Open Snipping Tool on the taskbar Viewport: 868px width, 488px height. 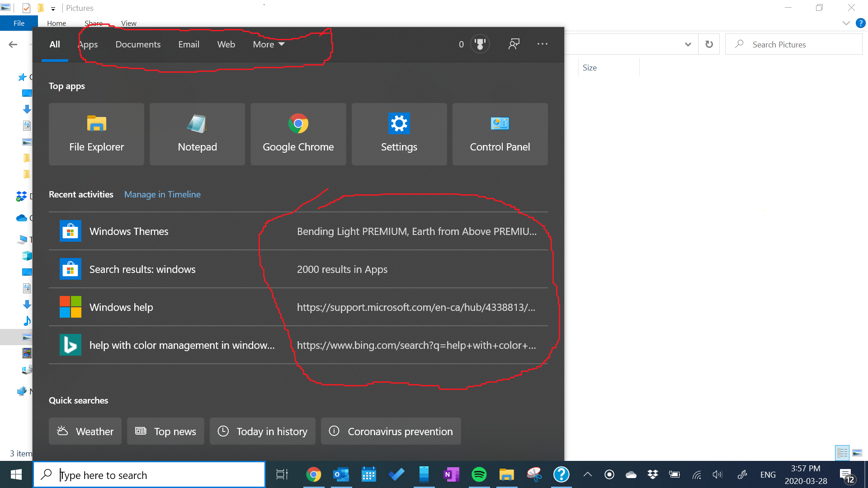click(534, 474)
